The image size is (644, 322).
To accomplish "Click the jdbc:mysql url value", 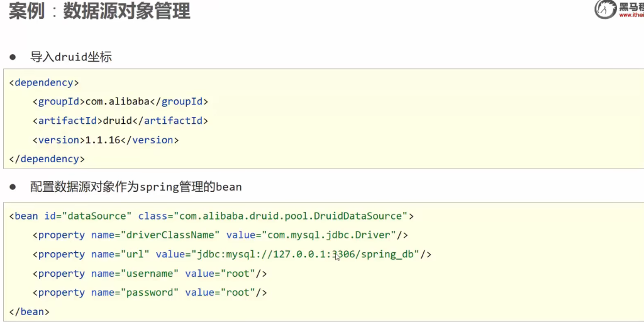I will [x=306, y=255].
